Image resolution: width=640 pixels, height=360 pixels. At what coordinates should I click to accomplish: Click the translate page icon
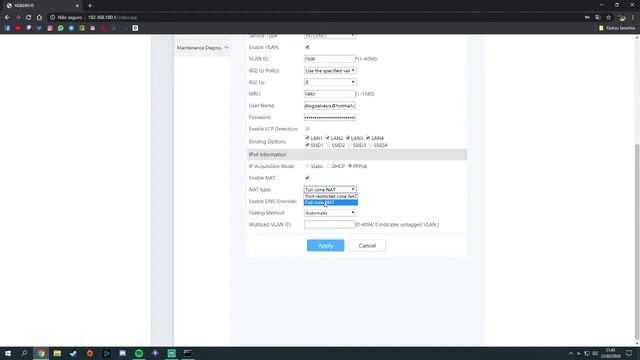point(598,18)
